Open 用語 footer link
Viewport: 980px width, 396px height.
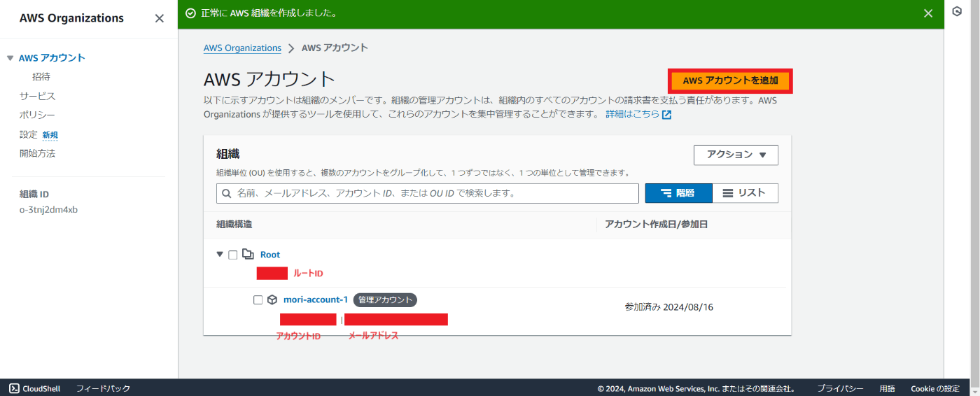(887, 388)
